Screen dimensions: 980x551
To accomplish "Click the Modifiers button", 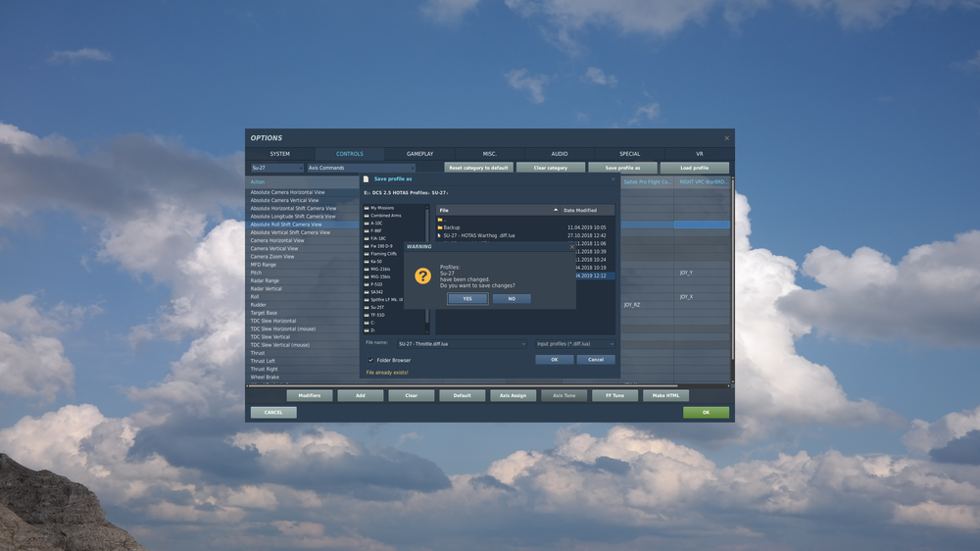I will coord(310,395).
